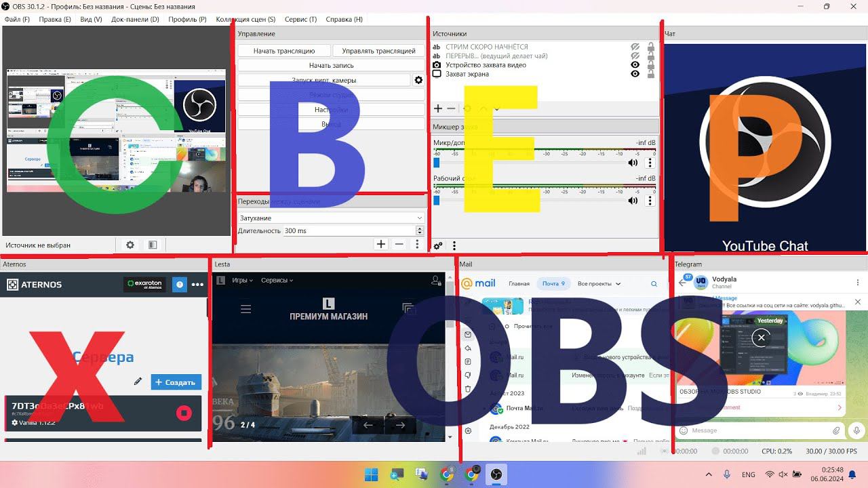Open the Док-панели menu
868x488 pixels.
coord(135,20)
